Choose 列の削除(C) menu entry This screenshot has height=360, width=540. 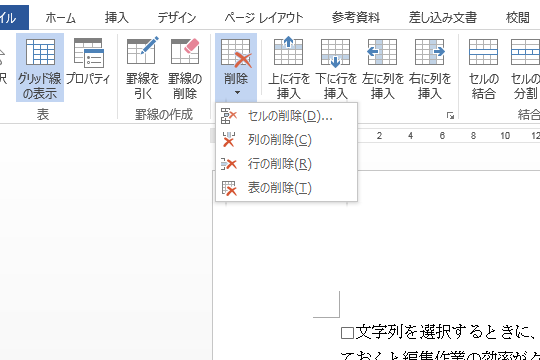(287, 140)
